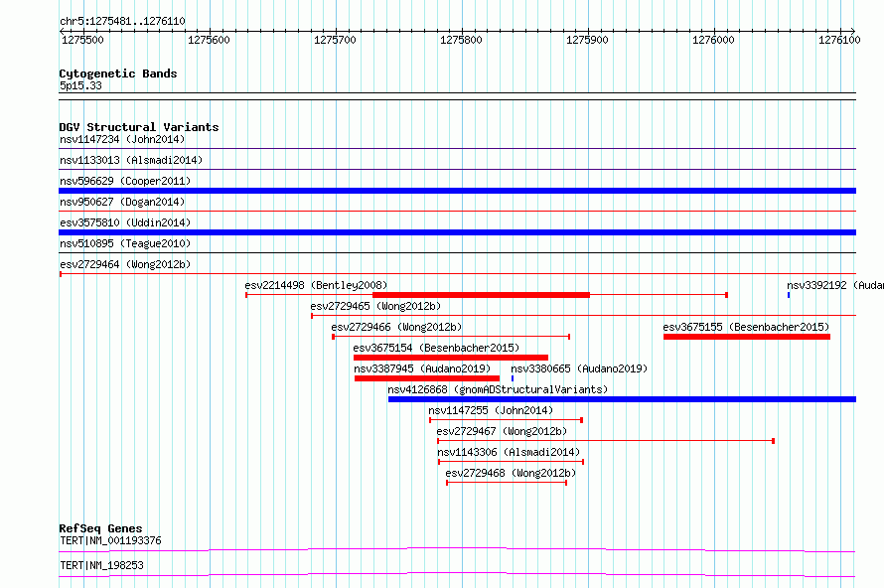This screenshot has width=884, height=588.
Task: Click the red line under esv2729467 (Wong2012b)
Action: pyautogui.click(x=606, y=441)
